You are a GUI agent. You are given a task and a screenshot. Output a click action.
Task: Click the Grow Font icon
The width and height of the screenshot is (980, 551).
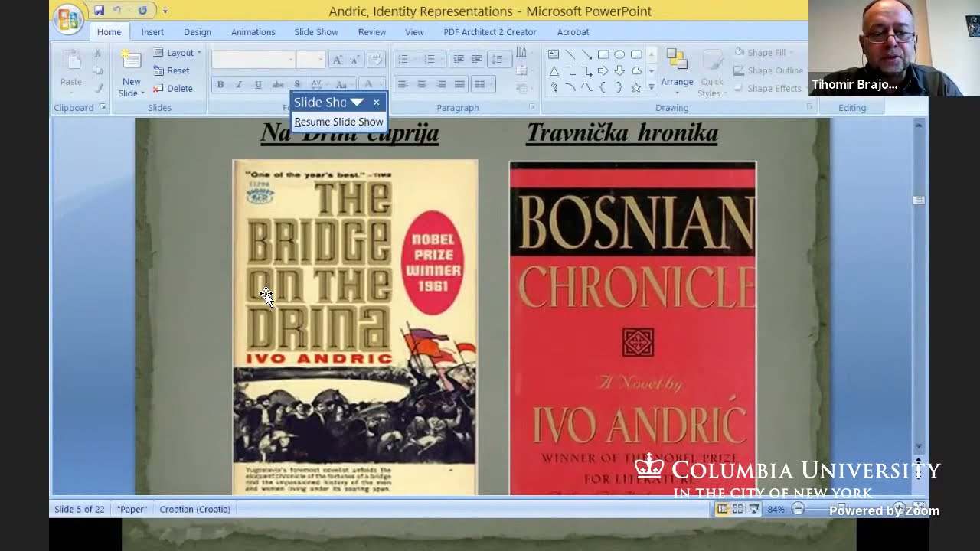pos(337,60)
